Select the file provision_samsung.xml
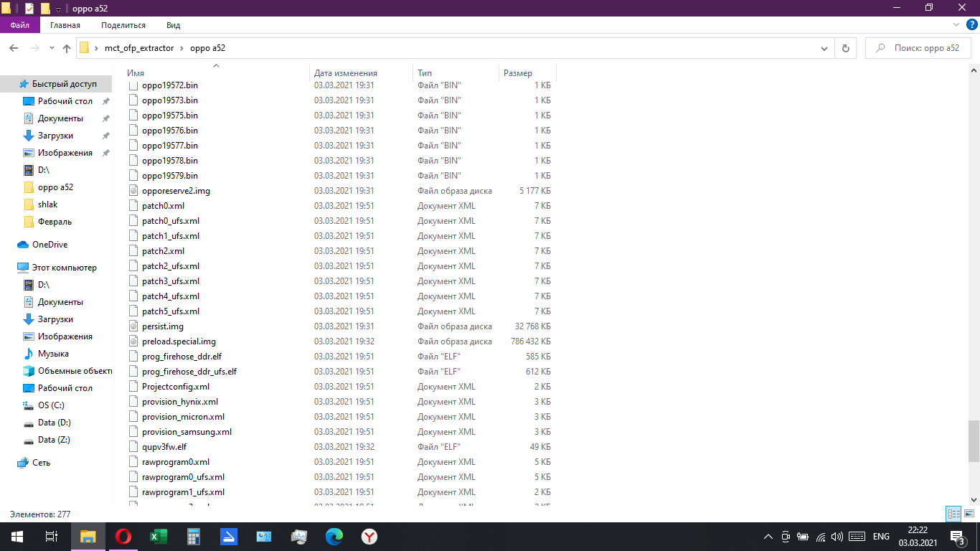 (187, 432)
